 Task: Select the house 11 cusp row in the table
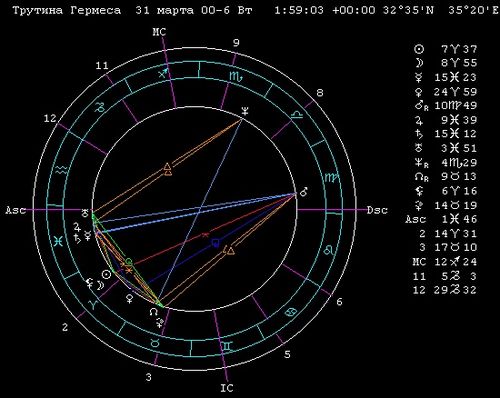click(x=445, y=276)
